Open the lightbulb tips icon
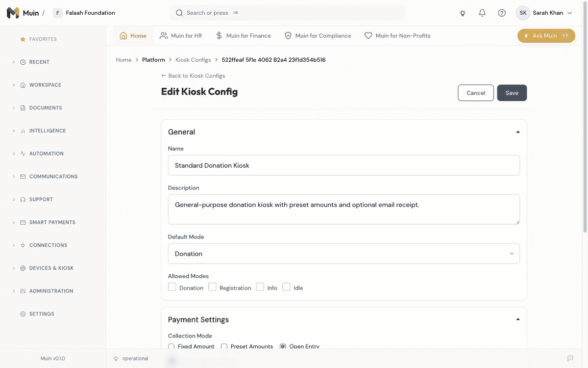Image resolution: width=588 pixels, height=368 pixels. point(463,13)
